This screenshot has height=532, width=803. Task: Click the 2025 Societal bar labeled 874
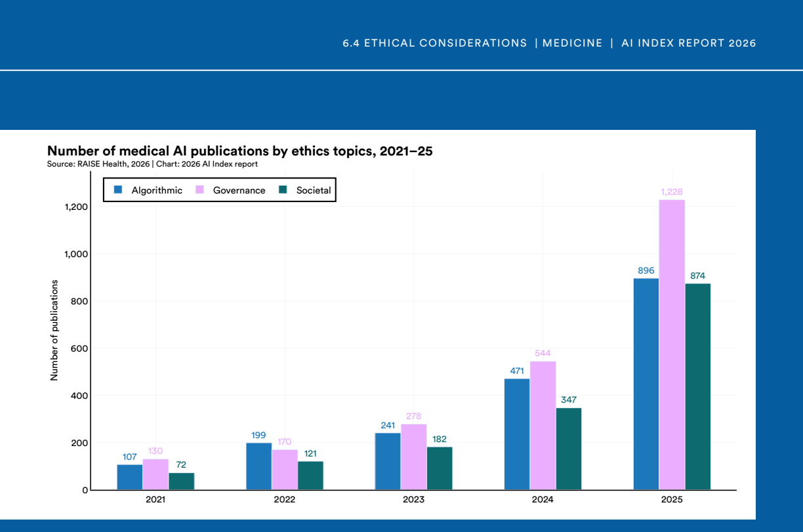pyautogui.click(x=698, y=387)
